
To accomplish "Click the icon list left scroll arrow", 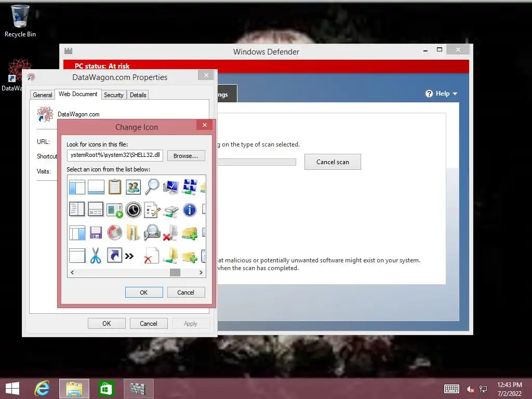I will (72, 272).
